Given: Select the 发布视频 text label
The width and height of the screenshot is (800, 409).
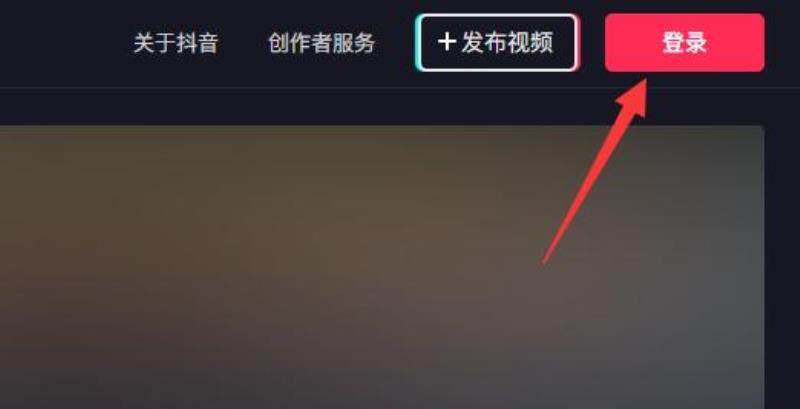Looking at the screenshot, I should pos(507,43).
